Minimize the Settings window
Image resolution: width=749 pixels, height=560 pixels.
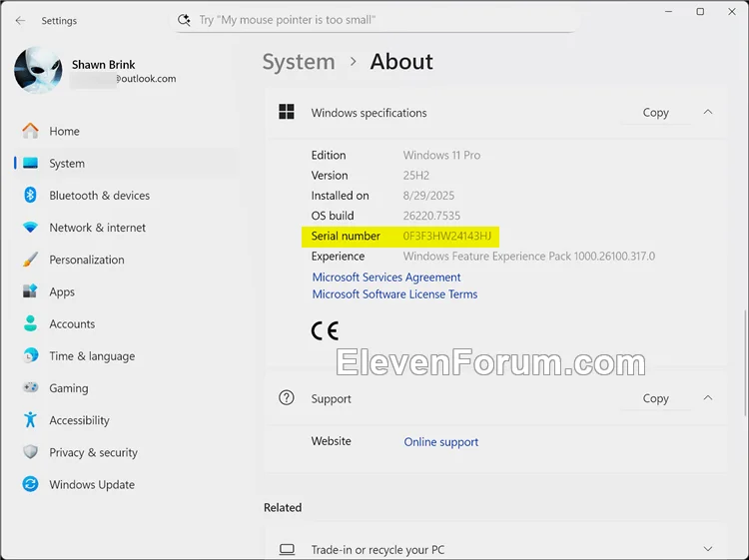(669, 11)
